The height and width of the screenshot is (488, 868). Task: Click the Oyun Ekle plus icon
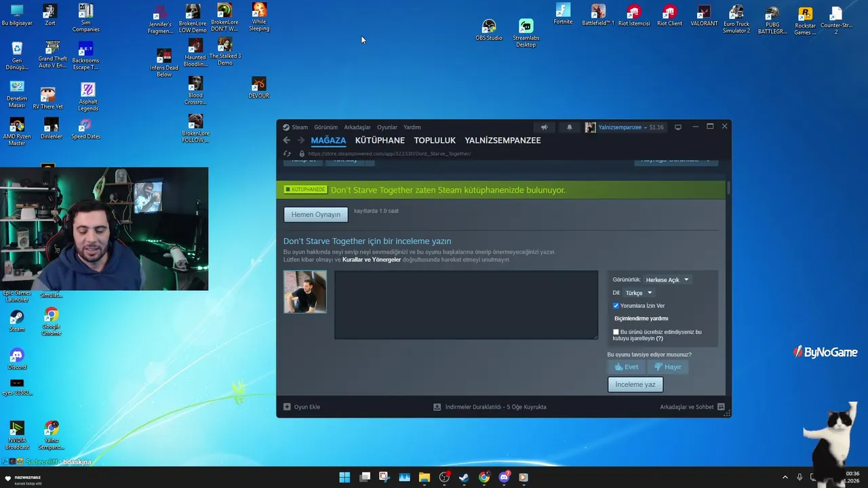tap(287, 407)
